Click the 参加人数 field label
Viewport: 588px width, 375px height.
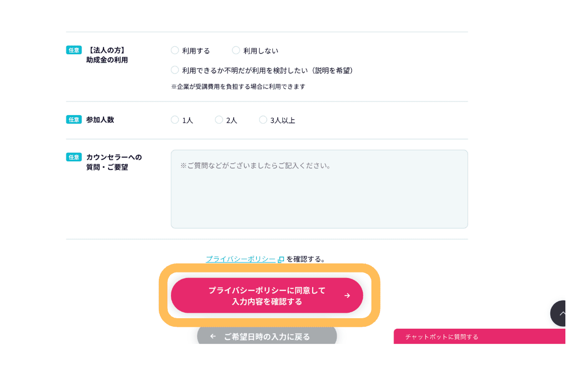(100, 120)
